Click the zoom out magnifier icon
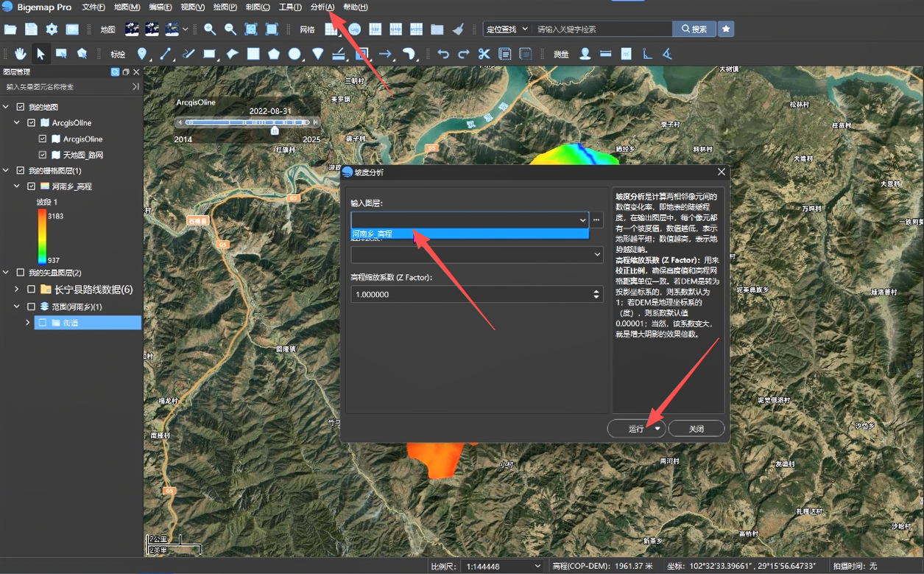 tap(230, 29)
